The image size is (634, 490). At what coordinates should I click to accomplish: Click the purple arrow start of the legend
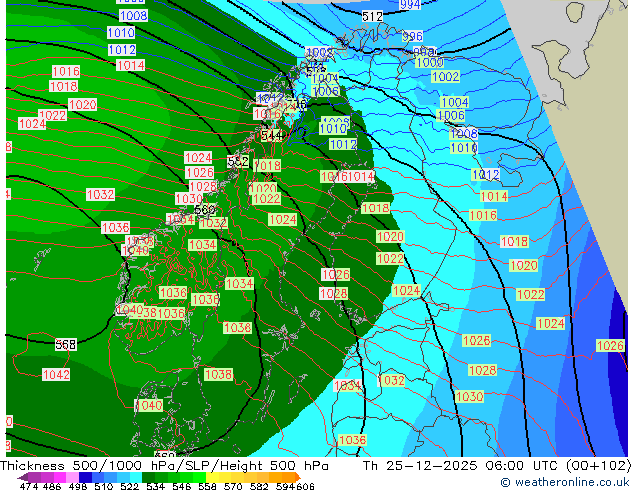point(23,477)
